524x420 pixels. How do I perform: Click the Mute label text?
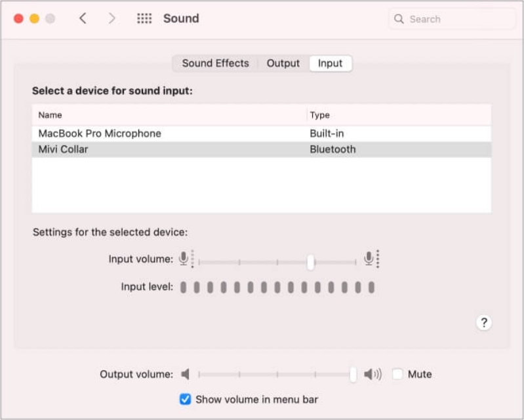pyautogui.click(x=420, y=374)
